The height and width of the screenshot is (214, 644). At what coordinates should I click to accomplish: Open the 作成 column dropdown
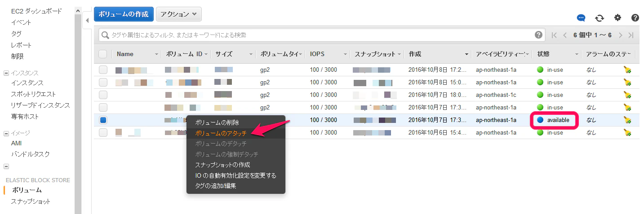tap(466, 54)
